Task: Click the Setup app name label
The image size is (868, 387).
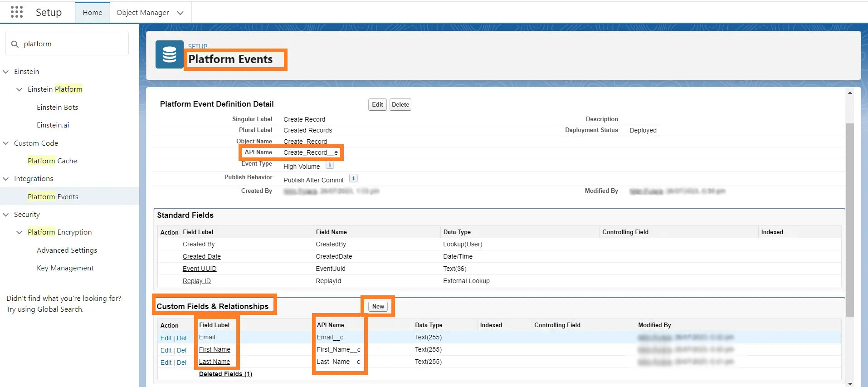Action: point(49,12)
